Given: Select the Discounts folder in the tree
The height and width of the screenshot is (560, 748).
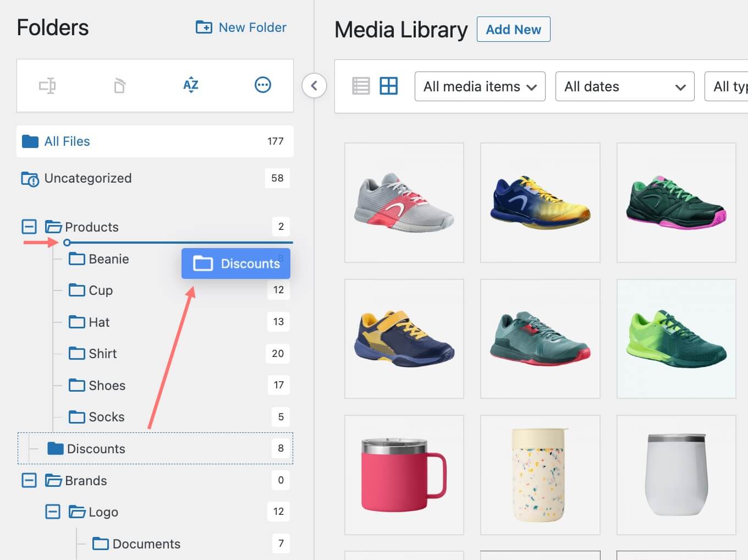Looking at the screenshot, I should (x=155, y=448).
